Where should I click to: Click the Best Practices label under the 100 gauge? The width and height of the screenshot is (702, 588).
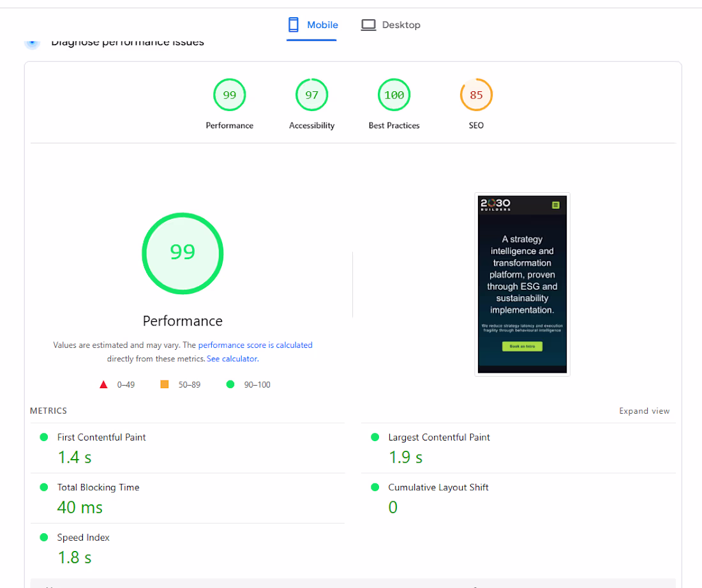click(x=394, y=126)
